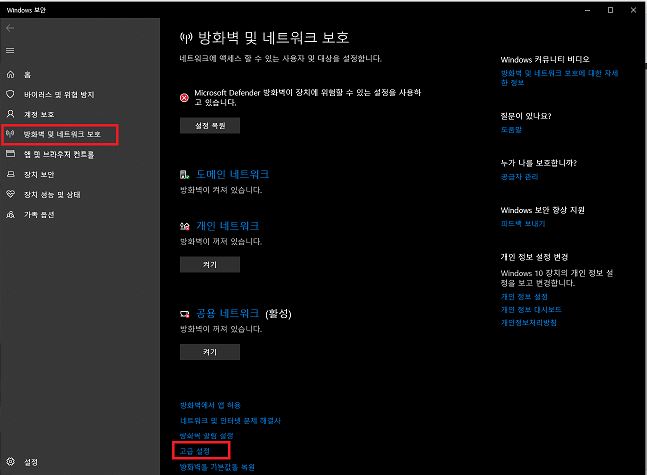Select 홈 in the sidebar
Viewport: 647px width, 475px height.
27,75
